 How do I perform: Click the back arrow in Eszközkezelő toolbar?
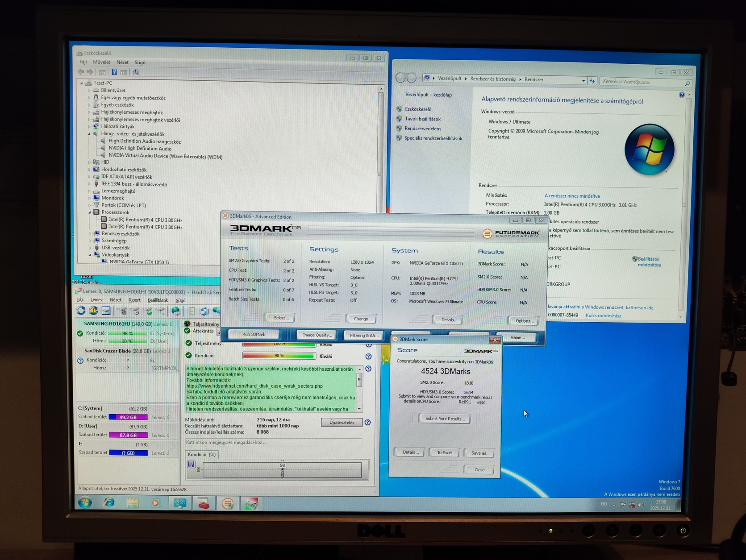[81, 72]
